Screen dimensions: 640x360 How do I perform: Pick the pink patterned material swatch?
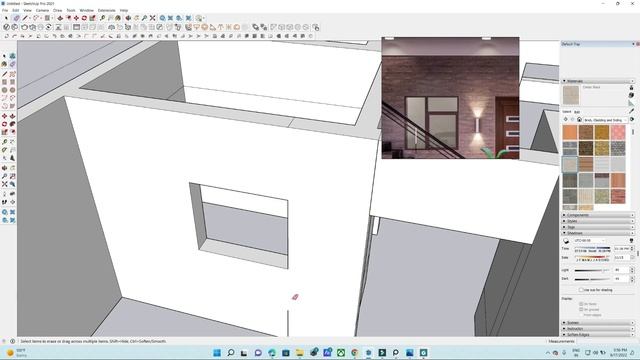618,132
